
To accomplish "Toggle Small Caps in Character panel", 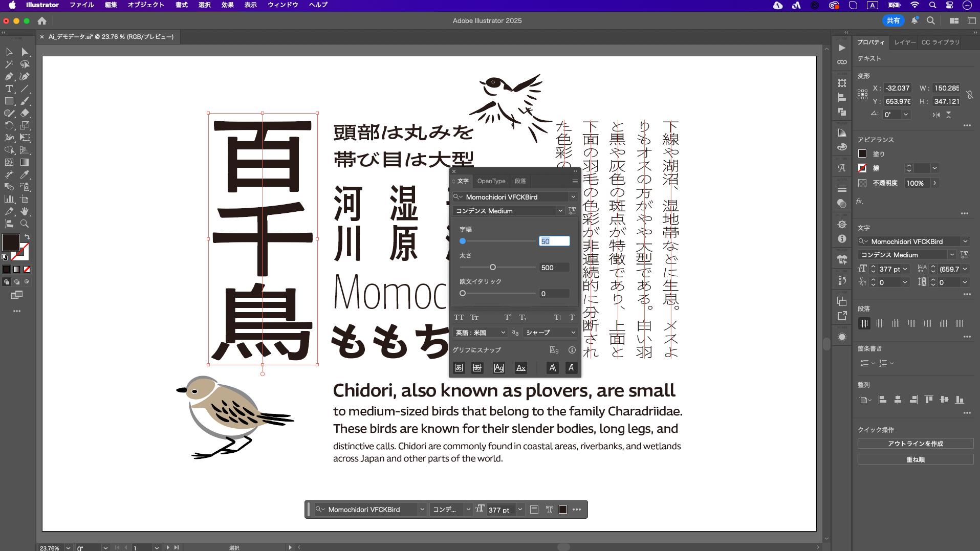I will click(474, 317).
